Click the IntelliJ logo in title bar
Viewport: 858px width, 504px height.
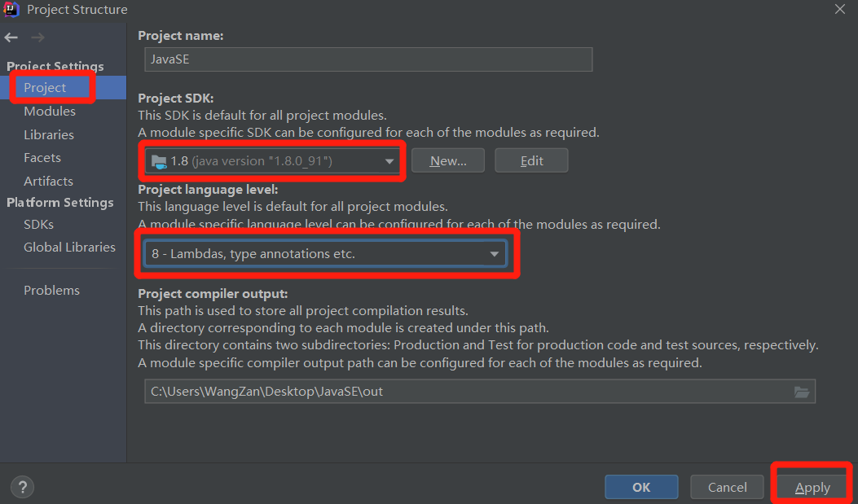point(11,10)
